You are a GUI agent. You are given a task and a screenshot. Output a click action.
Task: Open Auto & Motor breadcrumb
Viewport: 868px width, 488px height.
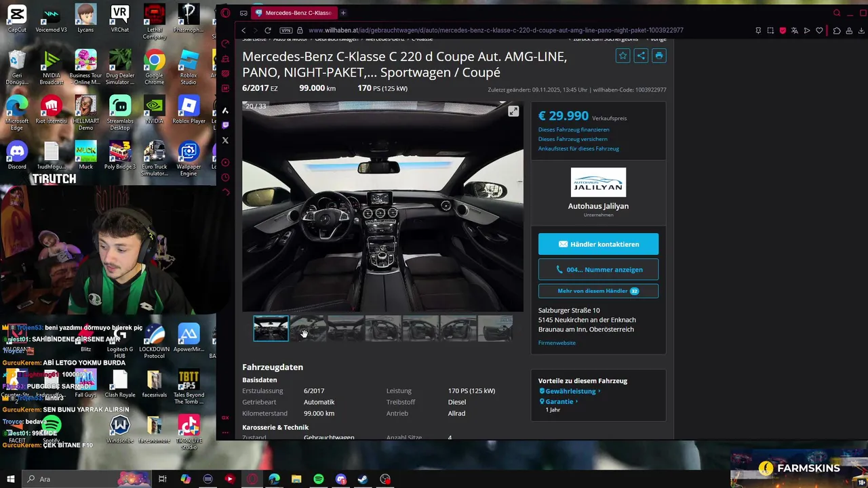[x=290, y=39]
